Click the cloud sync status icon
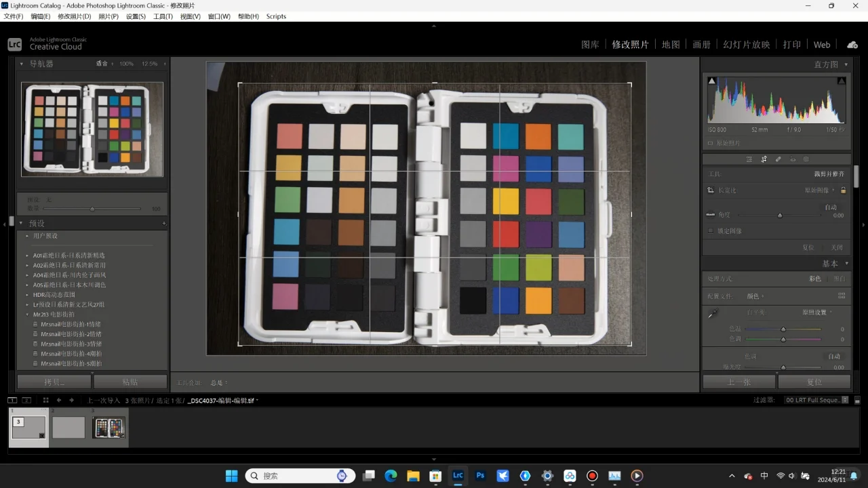 point(852,45)
